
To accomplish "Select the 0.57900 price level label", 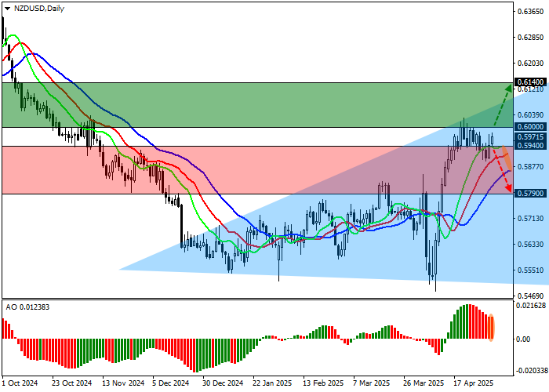I will coord(531,193).
